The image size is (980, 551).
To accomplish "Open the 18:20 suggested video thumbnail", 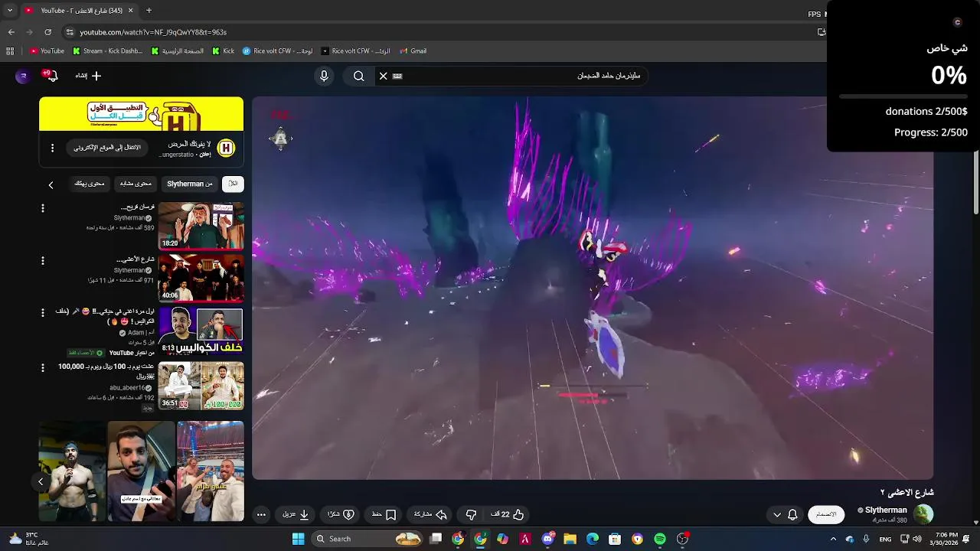I will click(x=201, y=226).
